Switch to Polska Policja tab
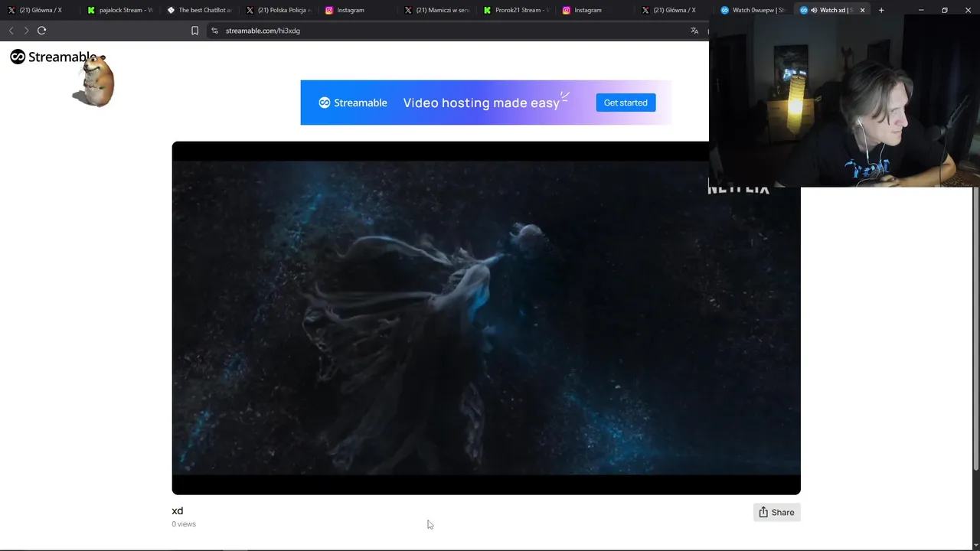The width and height of the screenshot is (980, 551). 278,10
